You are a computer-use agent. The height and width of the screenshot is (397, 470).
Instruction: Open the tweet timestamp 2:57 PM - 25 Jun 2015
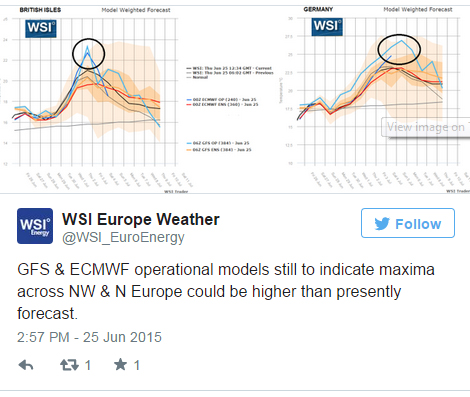click(x=89, y=337)
